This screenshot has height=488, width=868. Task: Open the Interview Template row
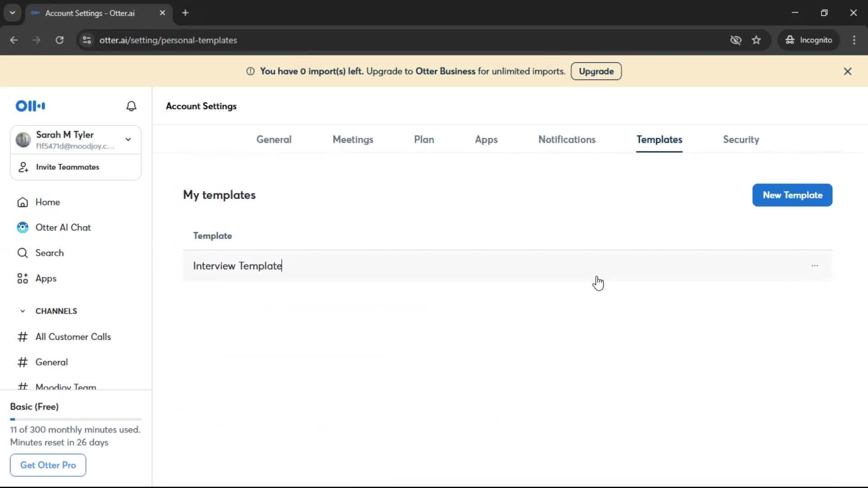coord(507,266)
